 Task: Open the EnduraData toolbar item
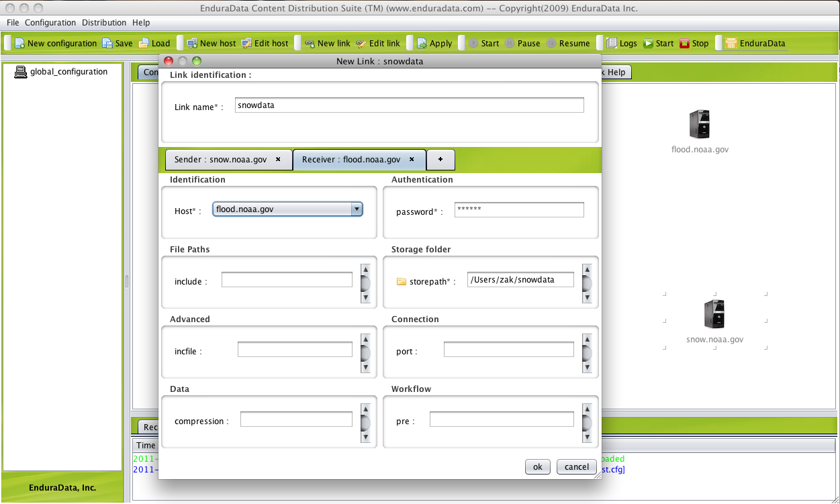(x=755, y=43)
